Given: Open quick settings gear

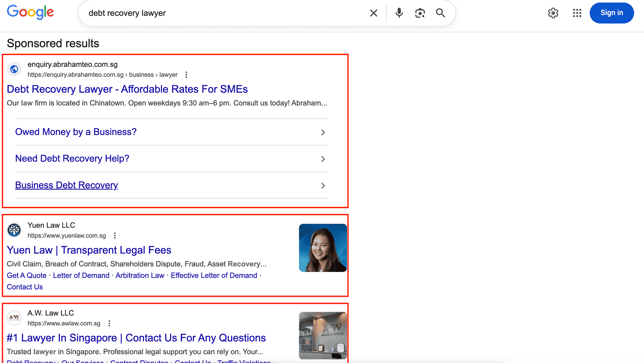Looking at the screenshot, I should click(553, 13).
